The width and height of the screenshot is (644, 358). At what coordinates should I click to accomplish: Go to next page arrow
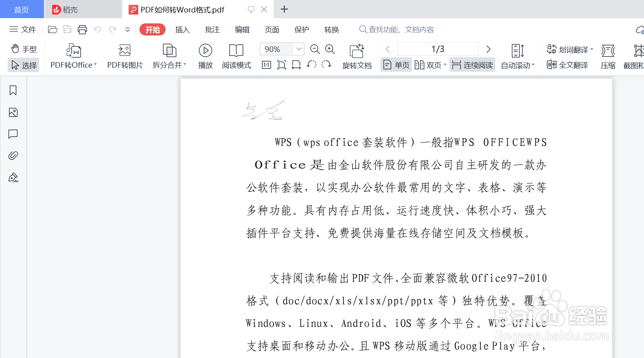pos(488,49)
